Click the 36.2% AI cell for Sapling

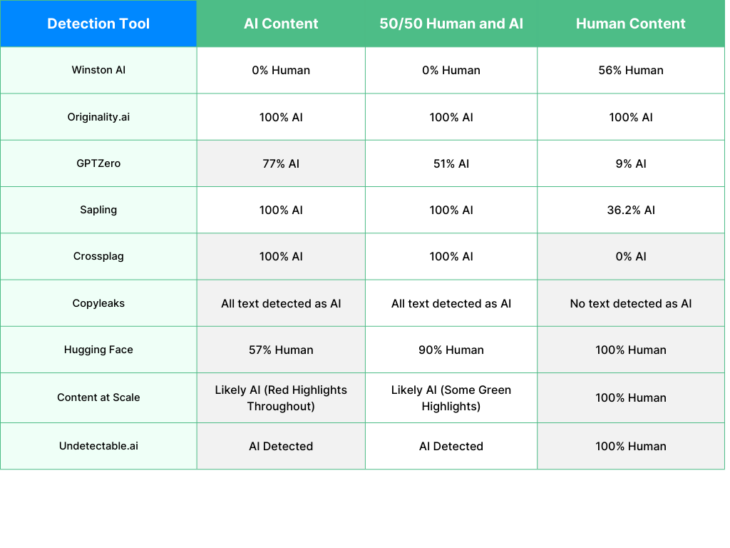pos(631,210)
